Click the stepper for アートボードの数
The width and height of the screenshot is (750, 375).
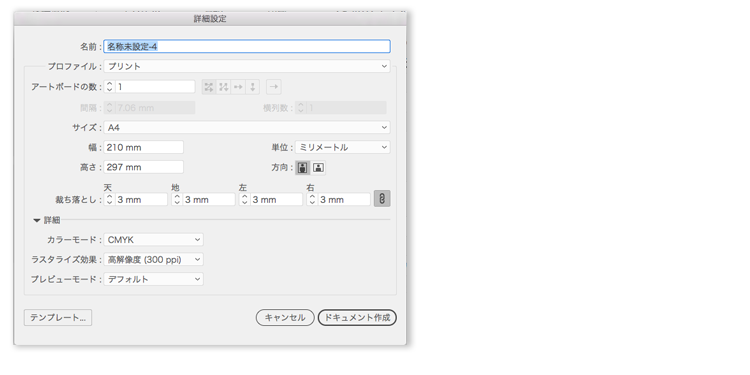pos(110,87)
